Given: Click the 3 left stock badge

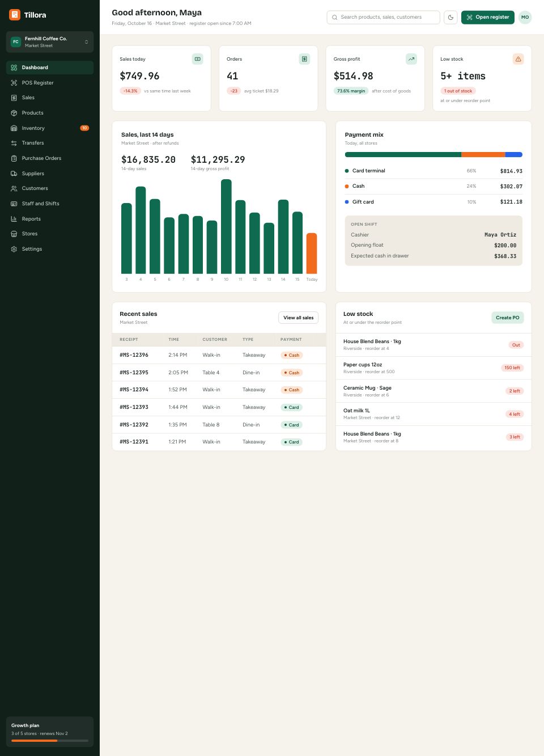Looking at the screenshot, I should [x=515, y=437].
